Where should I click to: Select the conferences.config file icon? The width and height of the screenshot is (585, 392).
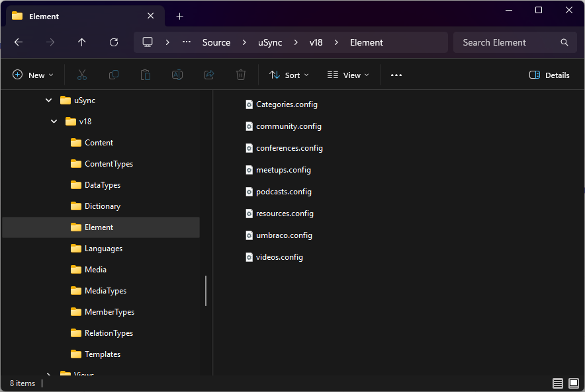point(249,148)
